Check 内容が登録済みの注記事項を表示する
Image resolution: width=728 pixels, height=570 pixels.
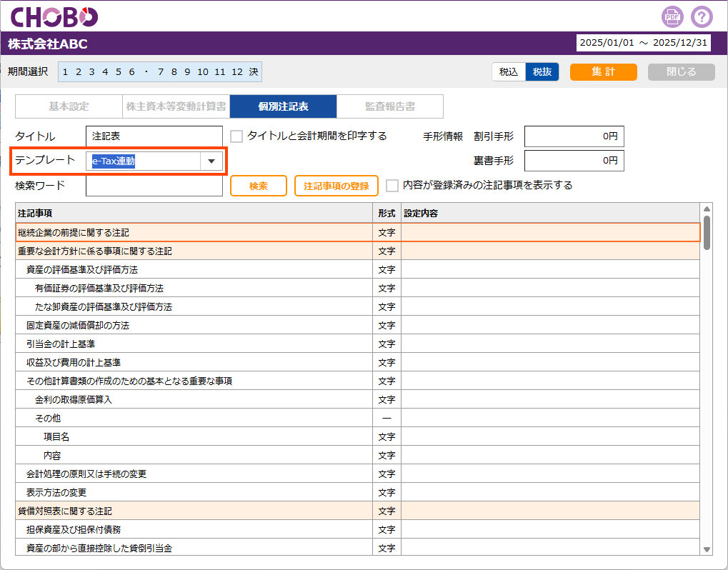(x=392, y=185)
